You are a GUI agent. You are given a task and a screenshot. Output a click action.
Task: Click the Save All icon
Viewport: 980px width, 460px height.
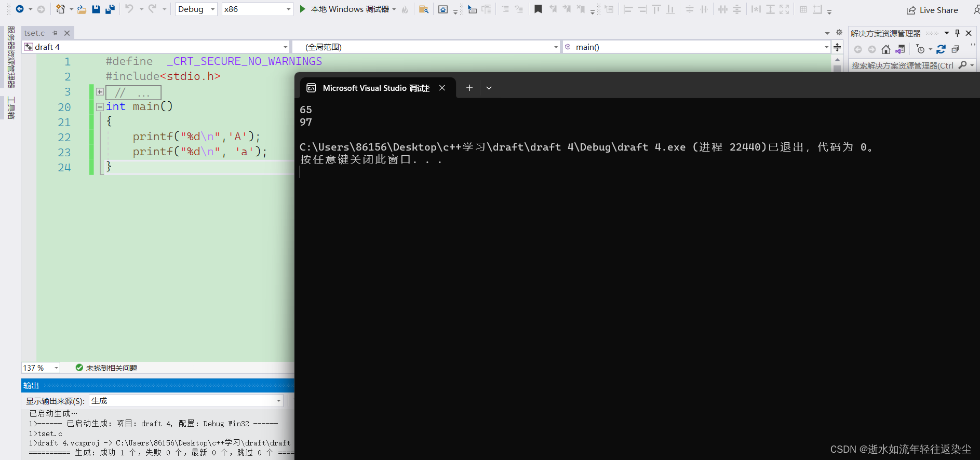[110, 9]
